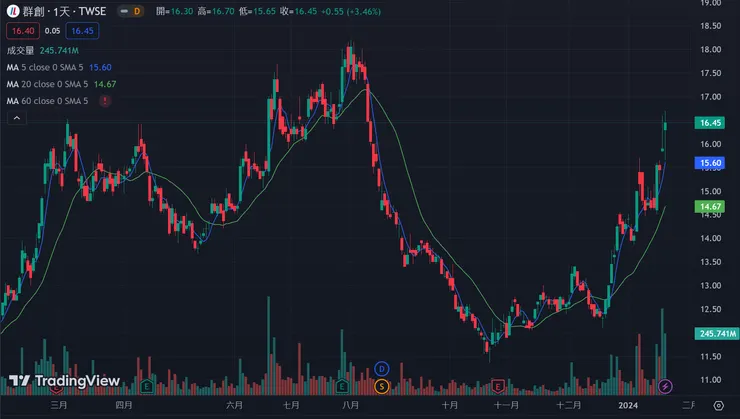Click the 低=15.65 low value in header
Image resolution: width=740 pixels, height=419 pixels.
tap(257, 11)
